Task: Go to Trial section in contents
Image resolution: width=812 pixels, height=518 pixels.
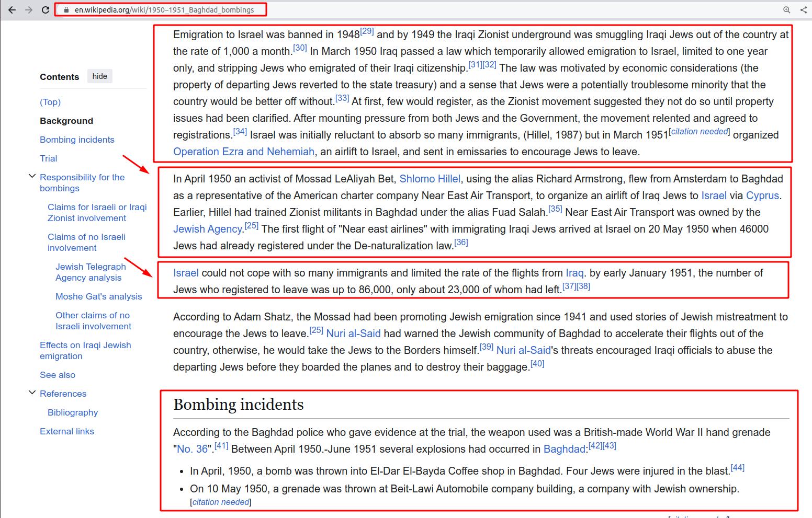Action: [49, 158]
